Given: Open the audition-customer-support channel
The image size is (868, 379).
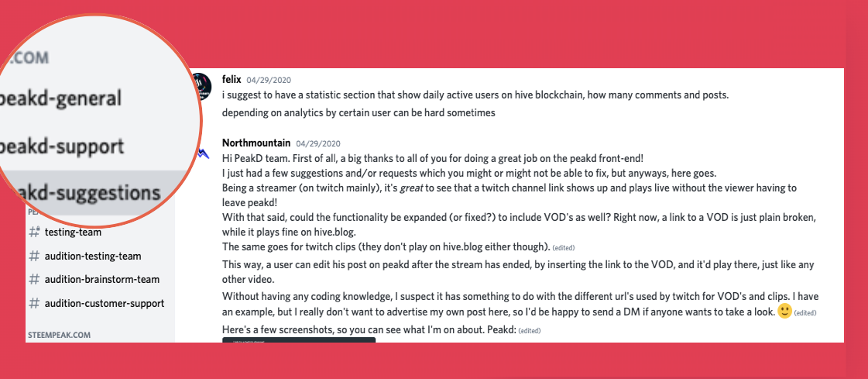Looking at the screenshot, I should (x=105, y=303).
